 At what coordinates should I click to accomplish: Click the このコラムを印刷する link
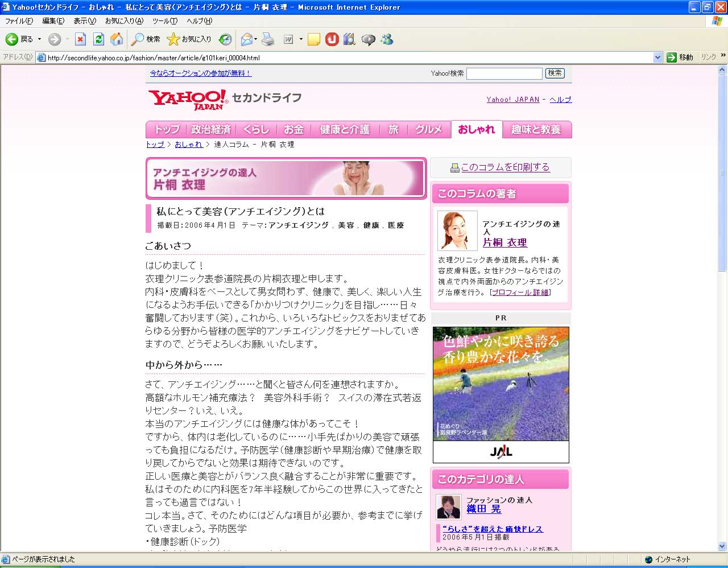tap(506, 167)
